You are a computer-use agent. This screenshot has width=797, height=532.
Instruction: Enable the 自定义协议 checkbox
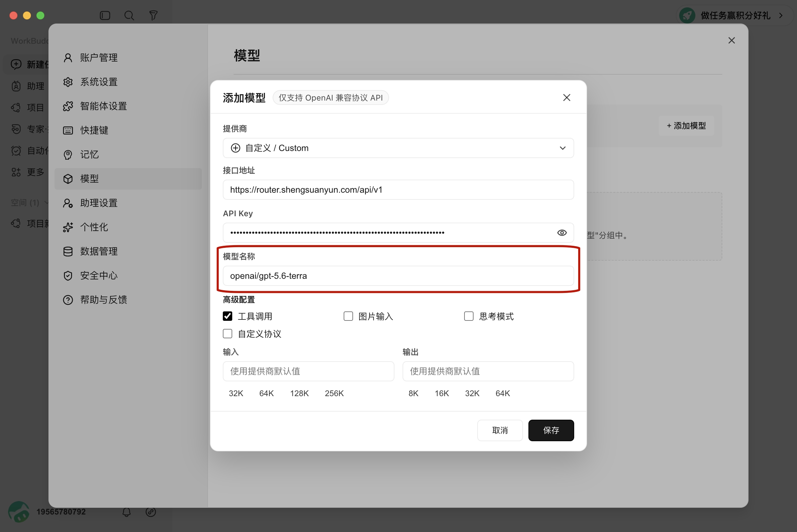point(228,334)
